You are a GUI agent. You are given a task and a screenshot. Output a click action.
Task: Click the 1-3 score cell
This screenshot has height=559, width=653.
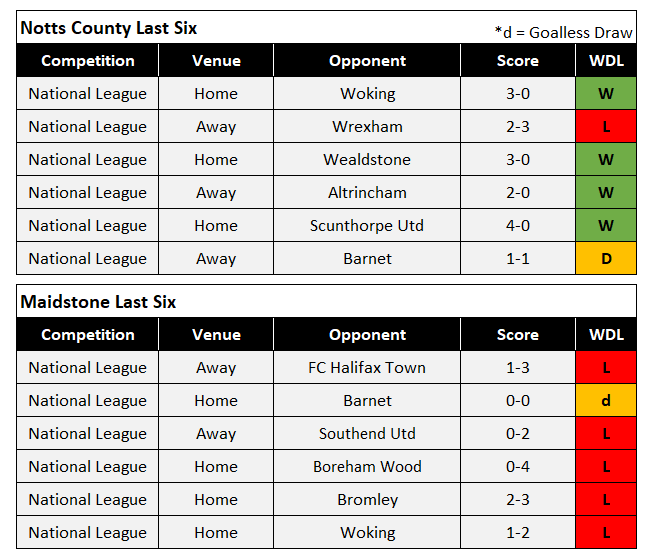click(517, 368)
